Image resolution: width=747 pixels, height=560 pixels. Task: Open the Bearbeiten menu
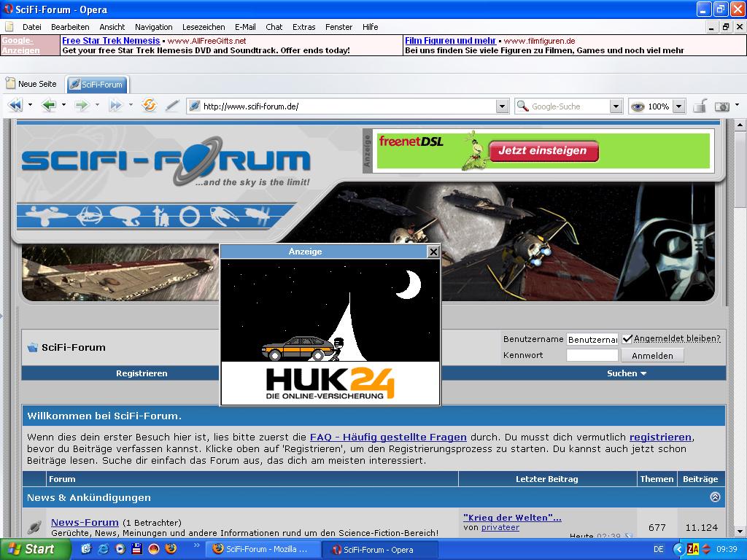70,27
